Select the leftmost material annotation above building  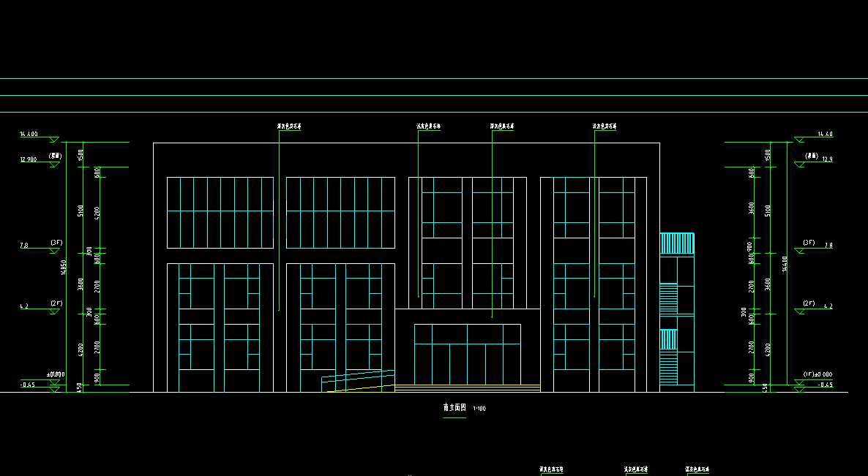point(289,126)
